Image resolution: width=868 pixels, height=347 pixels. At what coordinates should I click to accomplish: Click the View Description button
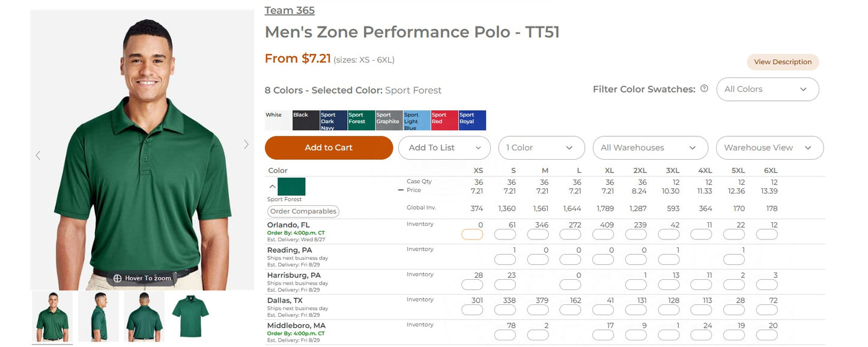tap(783, 62)
